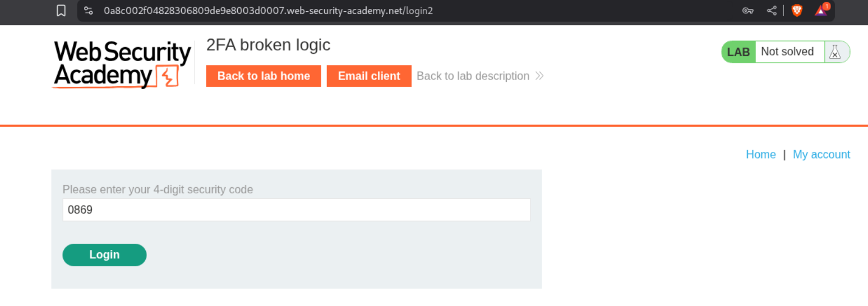Click the Web Security Academy logo
868x306 pixels.
pyautogui.click(x=122, y=64)
